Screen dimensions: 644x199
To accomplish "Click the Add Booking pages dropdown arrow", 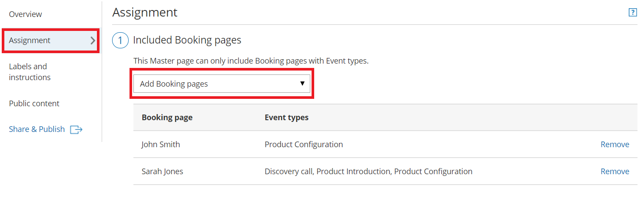I will coord(302,84).
